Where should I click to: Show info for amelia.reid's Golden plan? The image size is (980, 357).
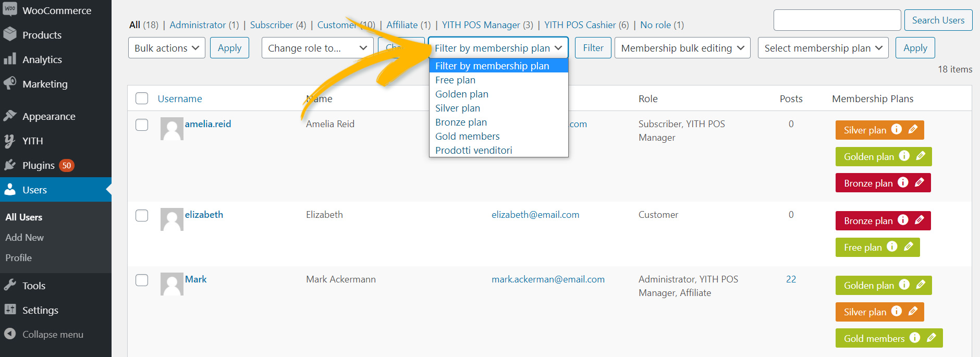coord(904,156)
